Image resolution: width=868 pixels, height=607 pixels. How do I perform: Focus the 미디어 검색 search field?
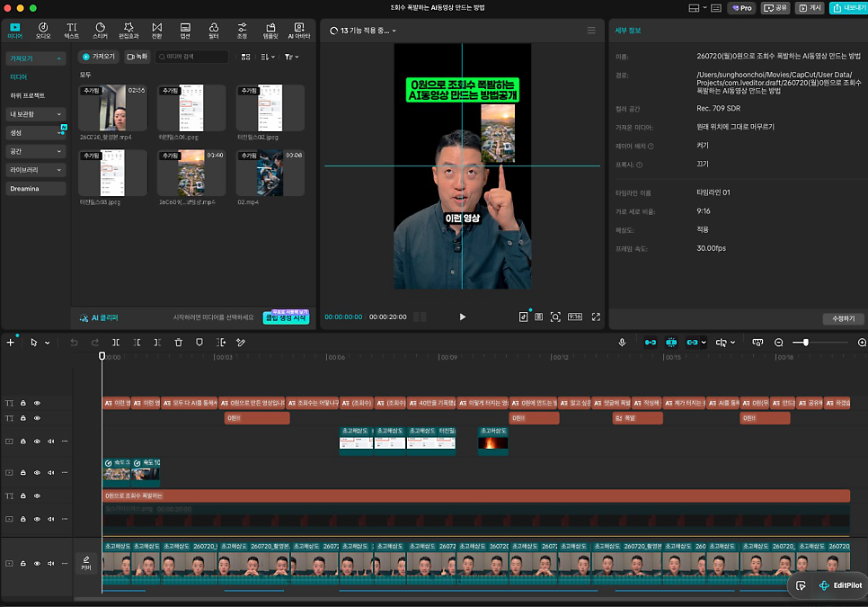(191, 57)
